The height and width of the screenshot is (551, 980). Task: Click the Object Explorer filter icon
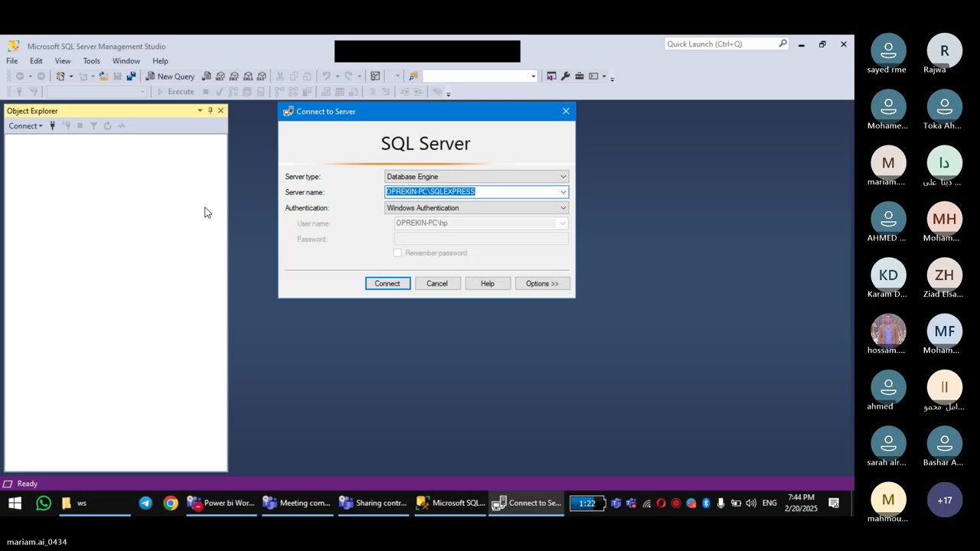93,126
